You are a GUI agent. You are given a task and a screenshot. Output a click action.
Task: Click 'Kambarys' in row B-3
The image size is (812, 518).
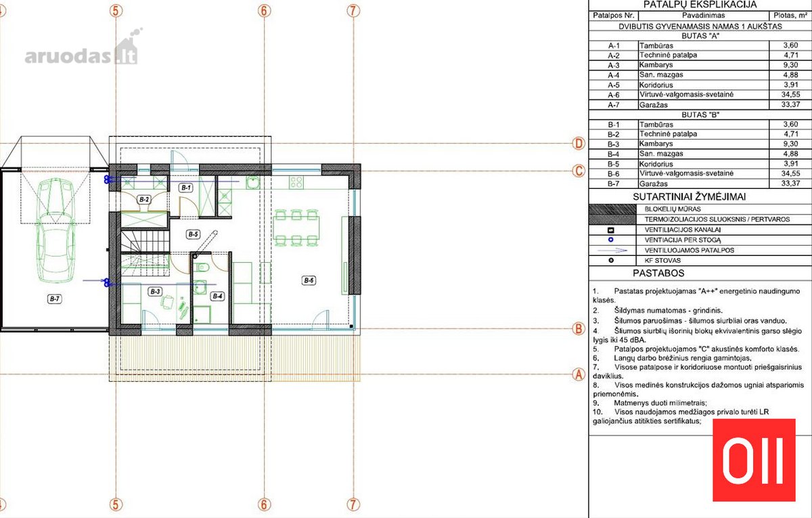(x=656, y=144)
